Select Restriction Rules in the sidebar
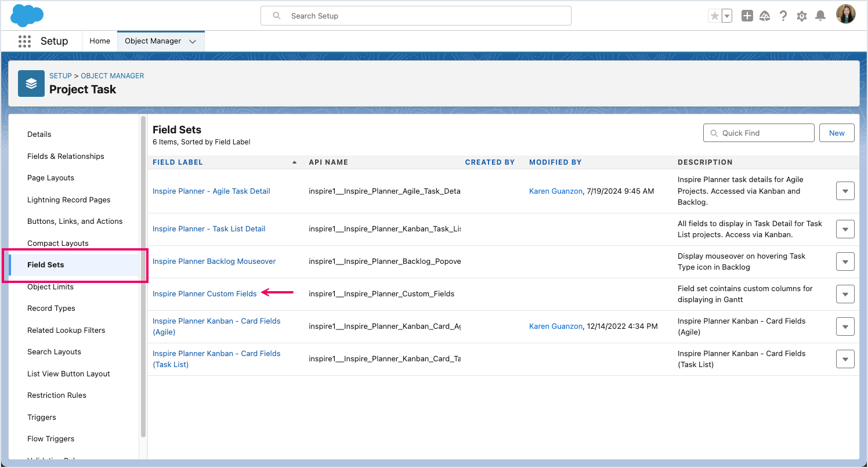This screenshot has height=468, width=868. click(x=57, y=395)
